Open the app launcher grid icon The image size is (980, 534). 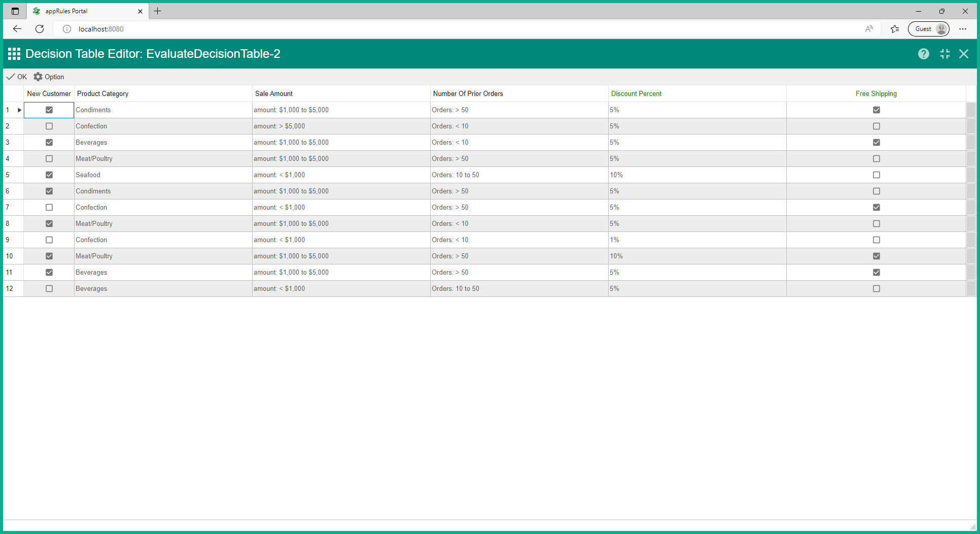tap(14, 54)
